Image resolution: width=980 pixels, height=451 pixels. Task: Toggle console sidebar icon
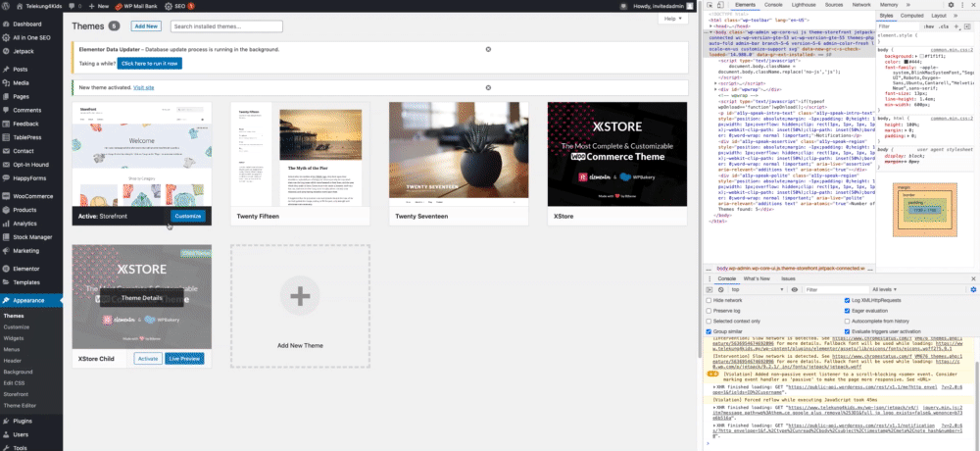coord(710,289)
